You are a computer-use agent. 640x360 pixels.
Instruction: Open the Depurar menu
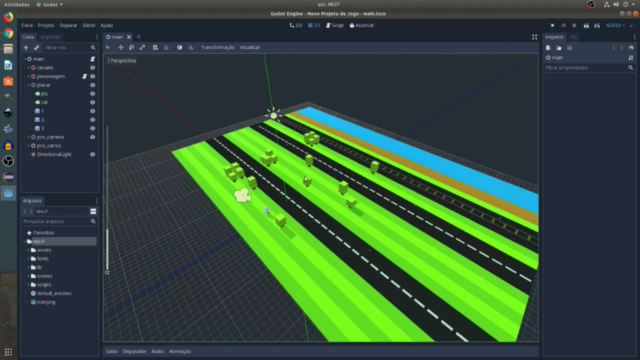coord(68,25)
